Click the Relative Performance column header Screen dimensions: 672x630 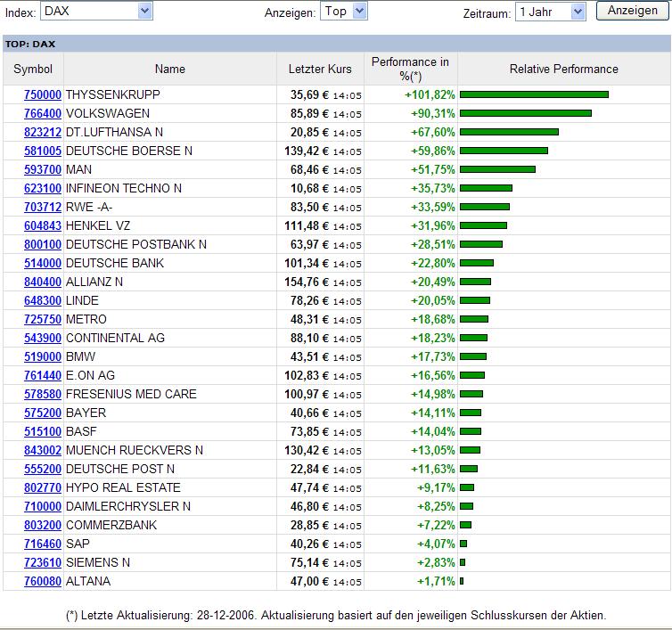[563, 69]
